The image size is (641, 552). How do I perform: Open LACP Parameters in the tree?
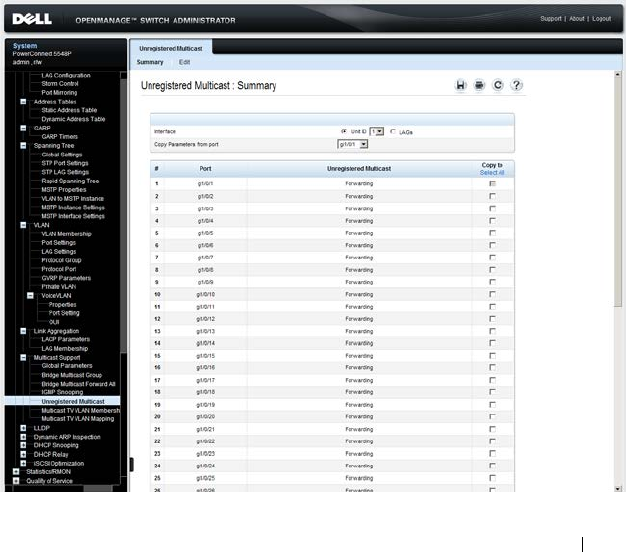(x=65, y=339)
